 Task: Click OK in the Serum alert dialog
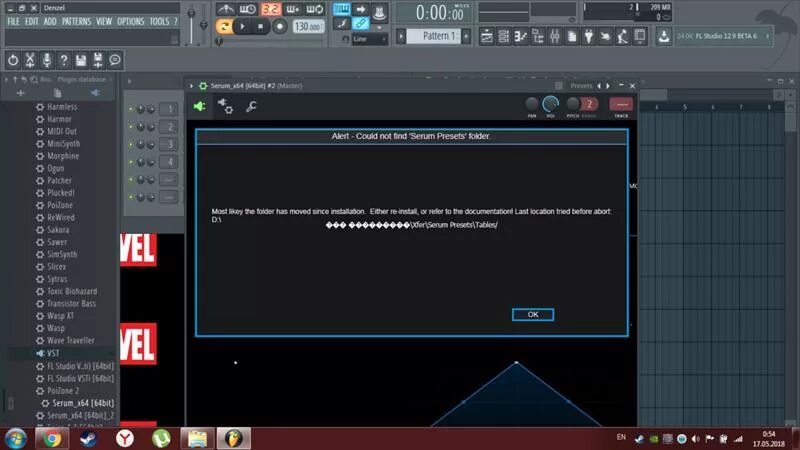[533, 314]
